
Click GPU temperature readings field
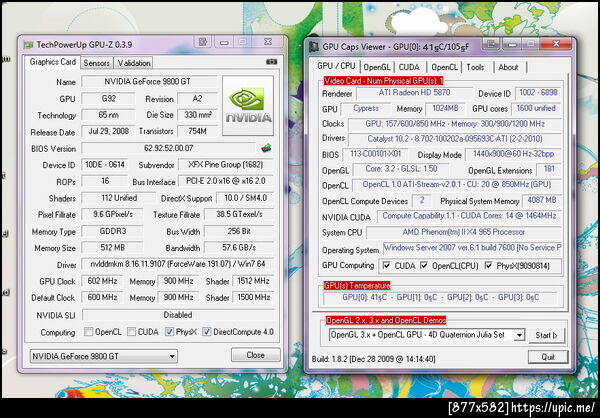click(x=440, y=297)
